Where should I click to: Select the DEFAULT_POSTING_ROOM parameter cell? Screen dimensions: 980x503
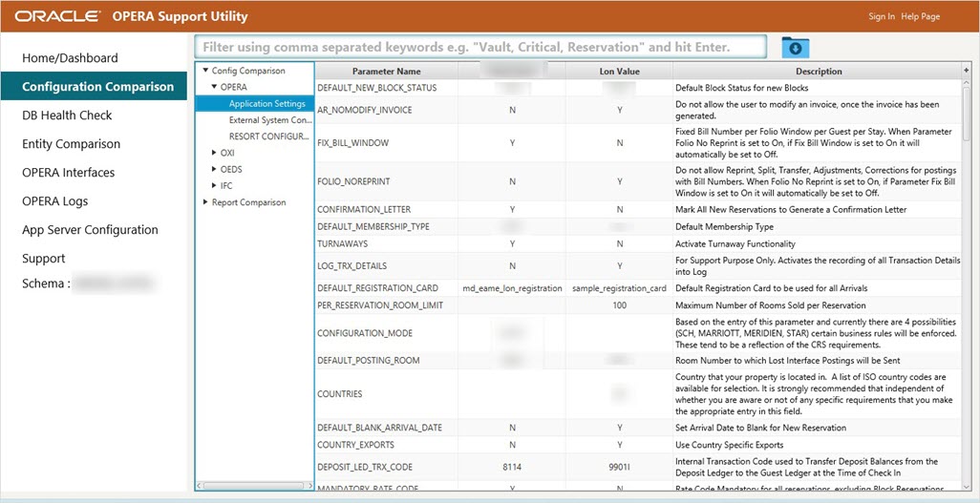(386, 361)
